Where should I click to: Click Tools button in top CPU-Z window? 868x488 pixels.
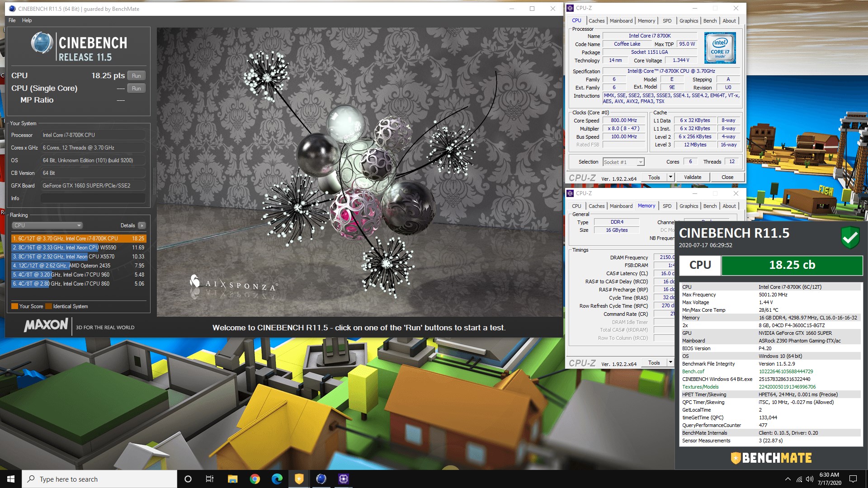coord(654,178)
